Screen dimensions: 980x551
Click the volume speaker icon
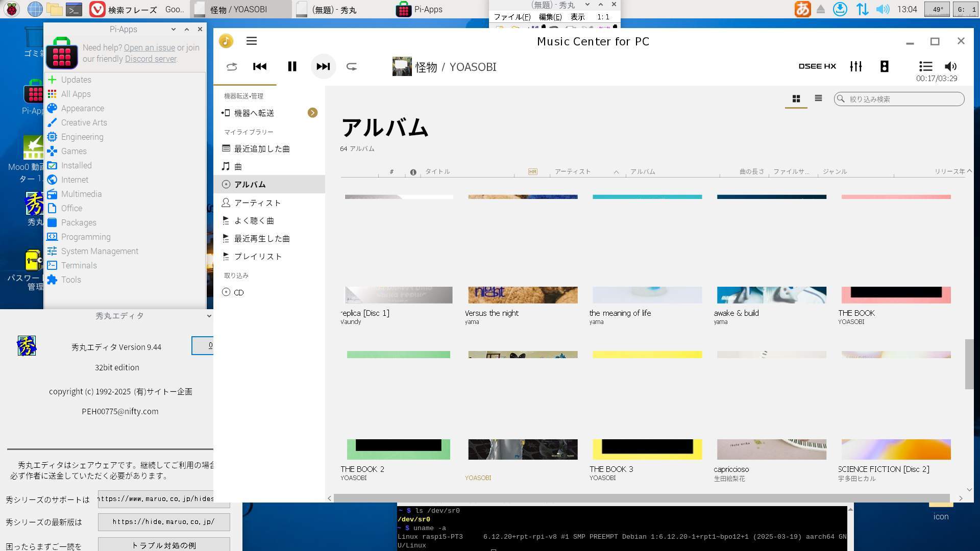950,66
